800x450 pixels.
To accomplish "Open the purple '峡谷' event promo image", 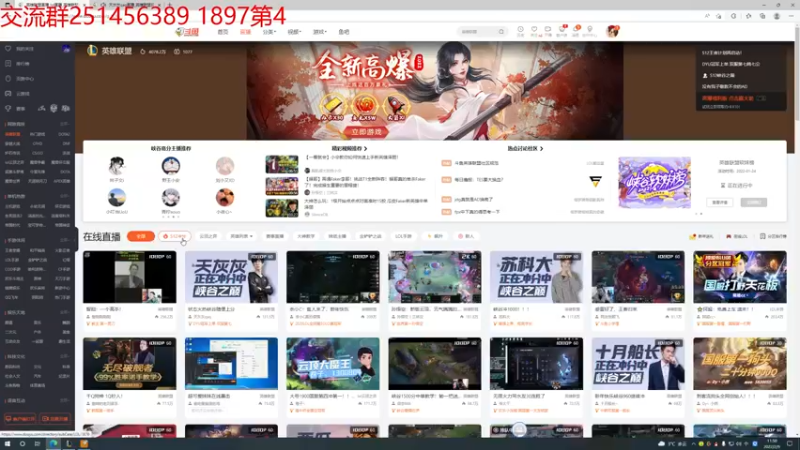I will tap(655, 183).
